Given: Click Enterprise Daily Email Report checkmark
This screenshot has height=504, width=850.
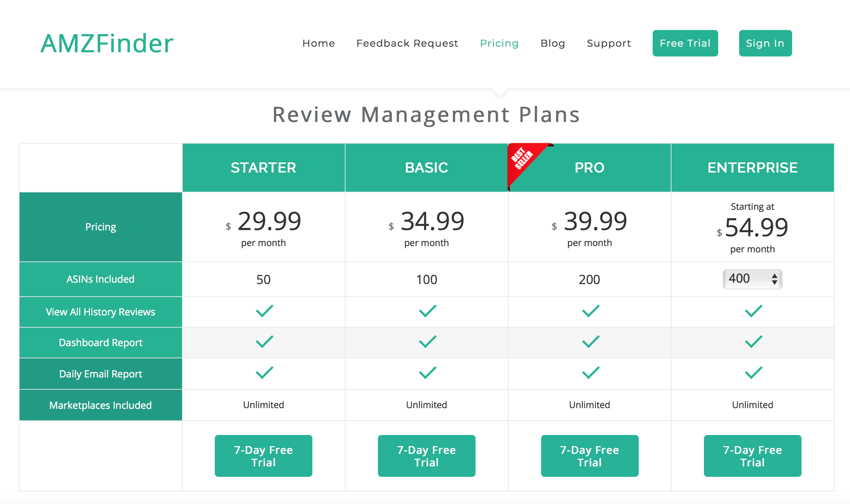Looking at the screenshot, I should pos(753,373).
